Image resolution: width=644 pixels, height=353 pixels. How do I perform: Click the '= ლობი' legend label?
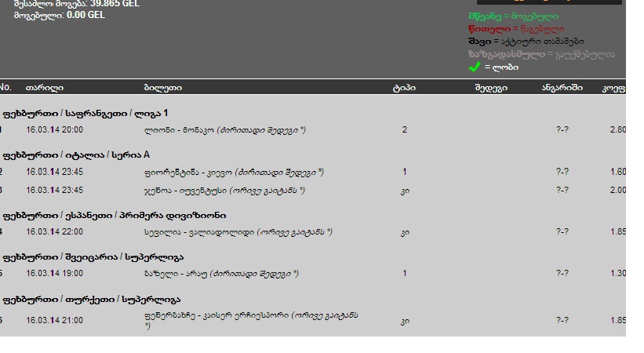click(501, 67)
